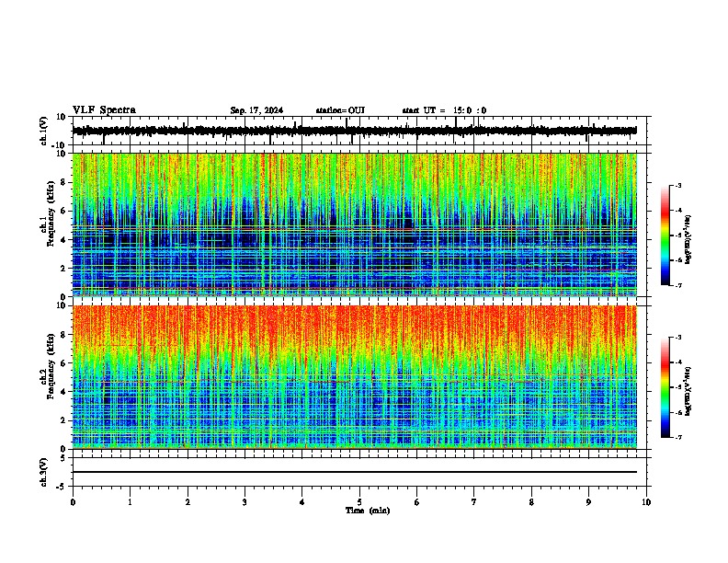Click the "Time (min)" x-axis label

coord(368,511)
